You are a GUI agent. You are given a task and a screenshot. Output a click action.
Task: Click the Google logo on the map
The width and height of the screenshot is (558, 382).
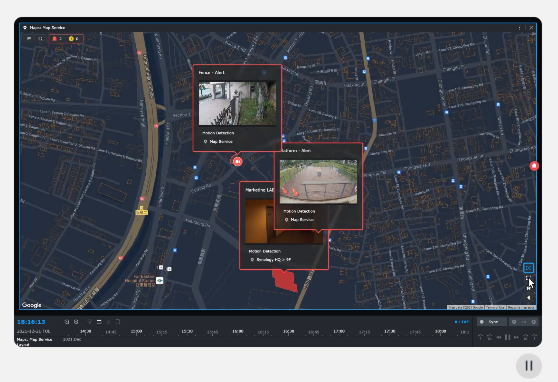(x=32, y=305)
